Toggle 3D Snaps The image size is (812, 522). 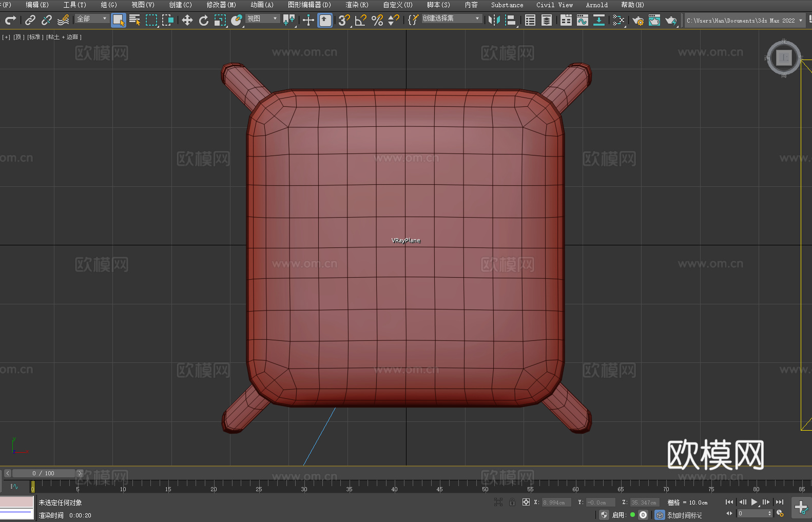click(x=344, y=20)
